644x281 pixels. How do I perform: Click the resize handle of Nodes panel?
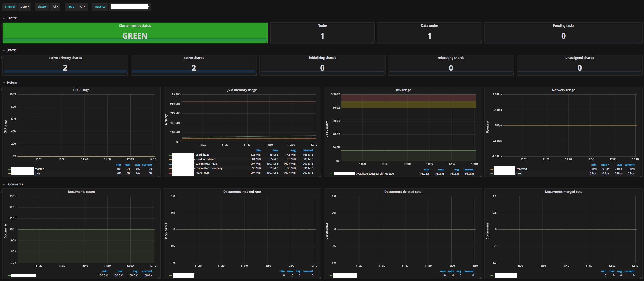tap(373, 42)
